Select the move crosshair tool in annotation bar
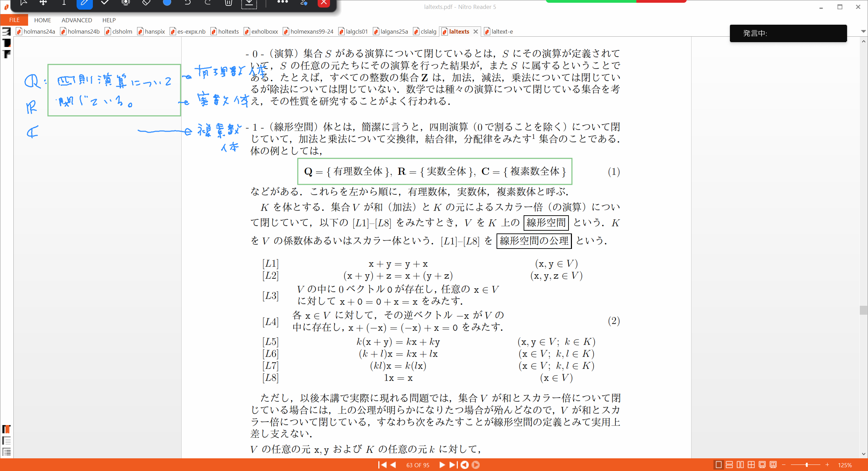 click(x=43, y=3)
